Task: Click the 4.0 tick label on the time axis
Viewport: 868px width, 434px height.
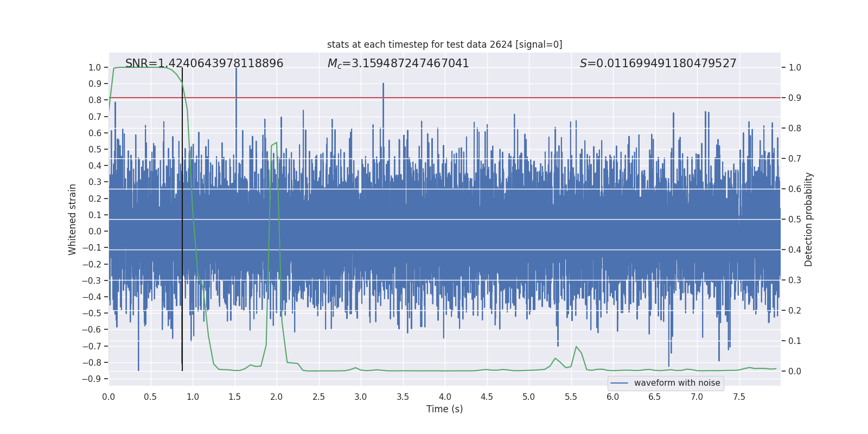Action: pyautogui.click(x=445, y=397)
